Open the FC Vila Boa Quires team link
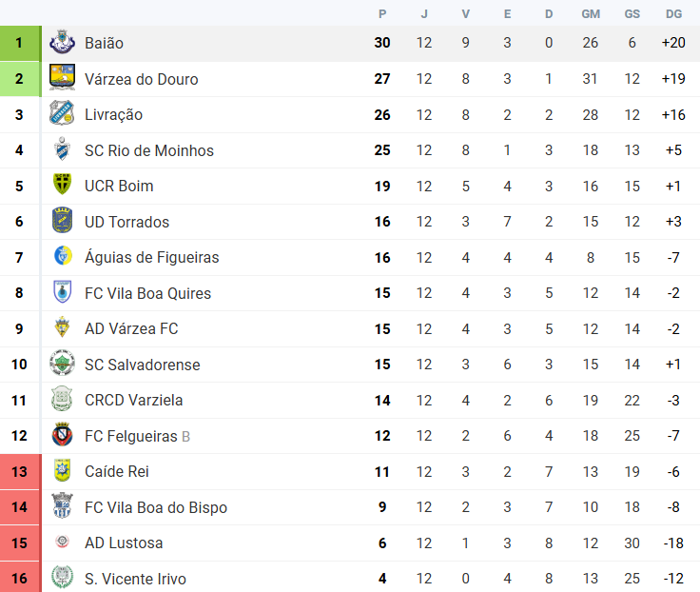This screenshot has width=700, height=592. click(147, 293)
